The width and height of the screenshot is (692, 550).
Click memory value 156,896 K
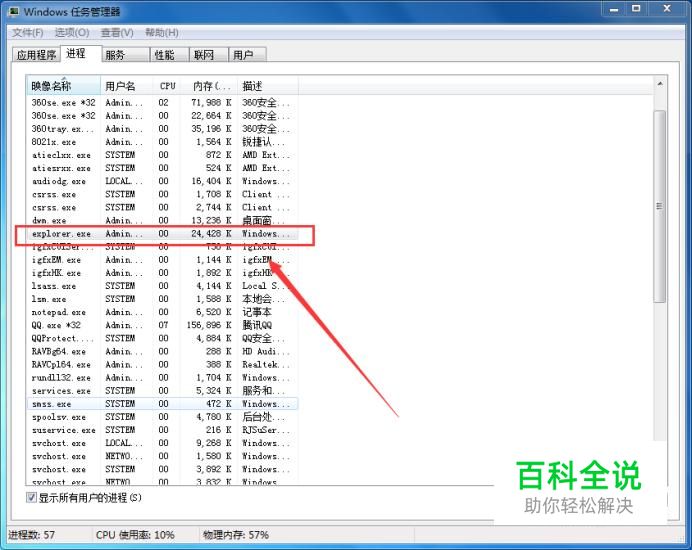[209, 325]
